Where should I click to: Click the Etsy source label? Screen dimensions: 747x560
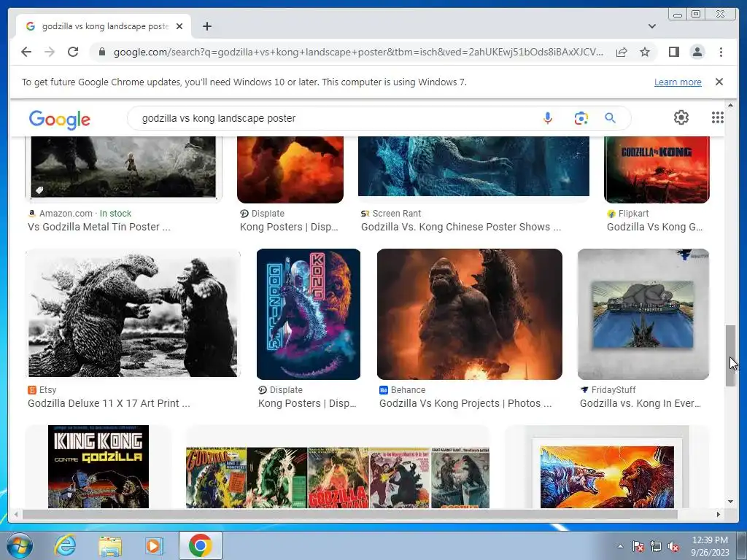(42, 390)
